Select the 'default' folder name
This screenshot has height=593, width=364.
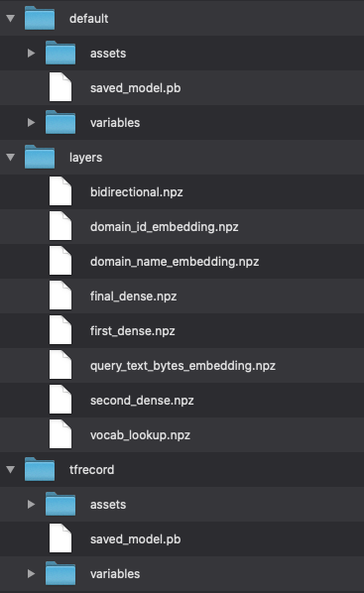(89, 19)
